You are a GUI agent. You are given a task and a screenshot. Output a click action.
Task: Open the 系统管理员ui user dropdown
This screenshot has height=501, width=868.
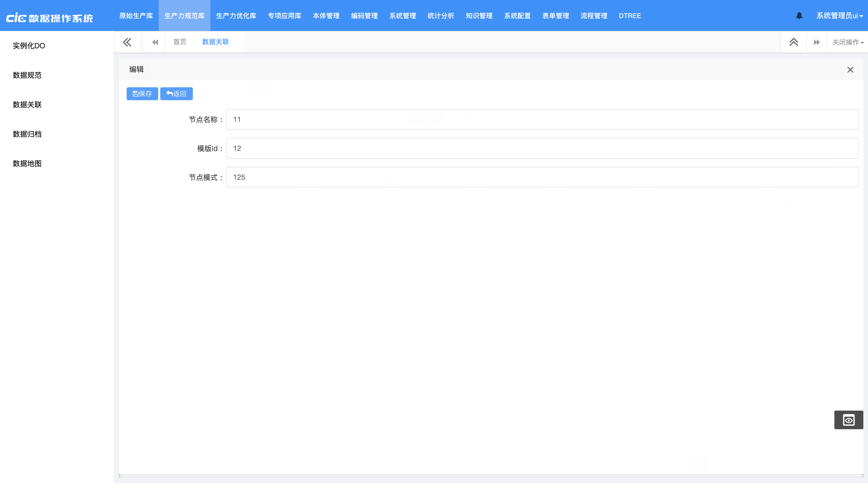pos(839,16)
